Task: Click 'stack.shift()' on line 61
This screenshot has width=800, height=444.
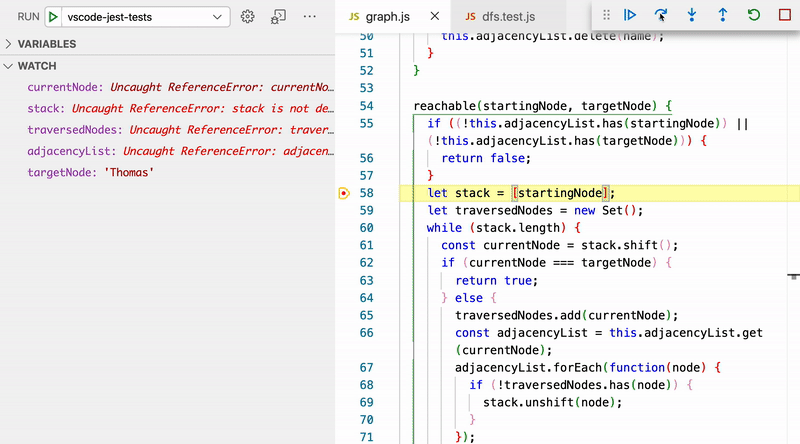Action: 626,245
